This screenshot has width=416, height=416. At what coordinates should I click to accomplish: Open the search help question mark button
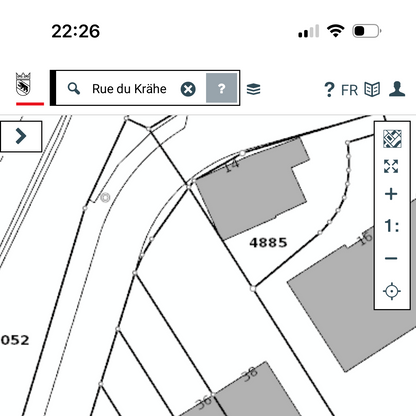[x=221, y=88]
